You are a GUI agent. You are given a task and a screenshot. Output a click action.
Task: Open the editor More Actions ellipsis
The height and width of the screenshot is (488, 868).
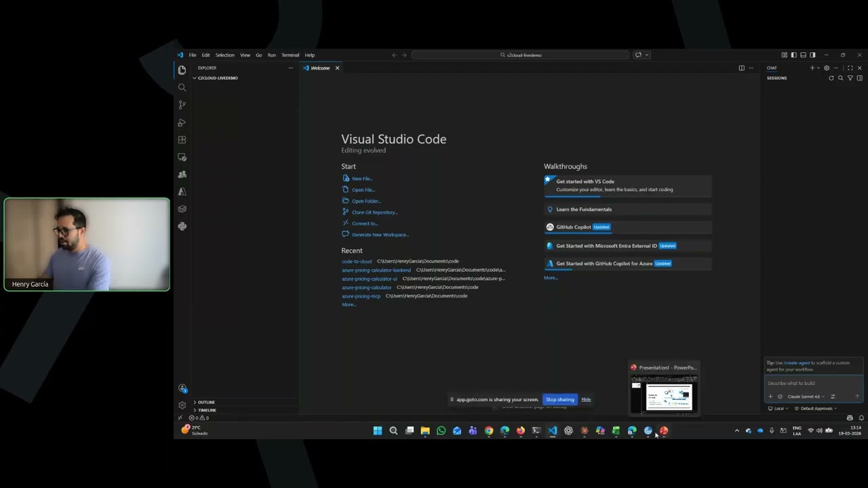(751, 68)
